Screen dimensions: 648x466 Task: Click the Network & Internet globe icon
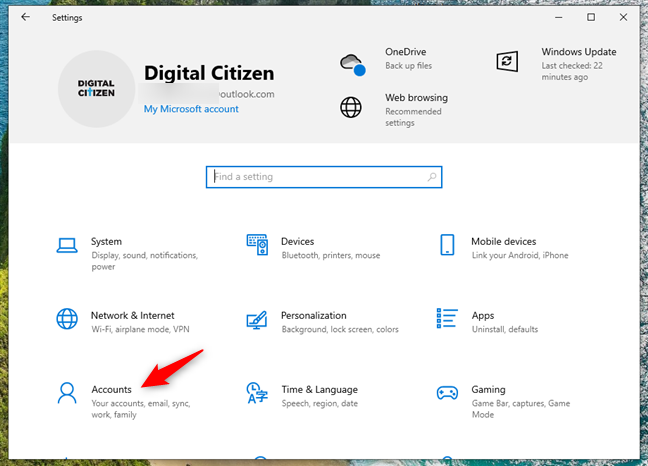[x=67, y=319]
